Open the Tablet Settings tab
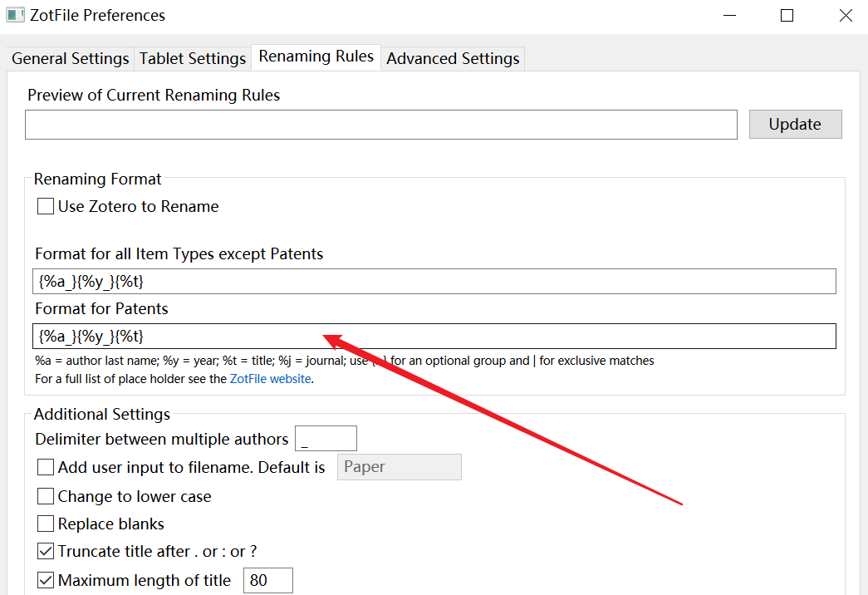Image resolution: width=868 pixels, height=595 pixels. (193, 59)
